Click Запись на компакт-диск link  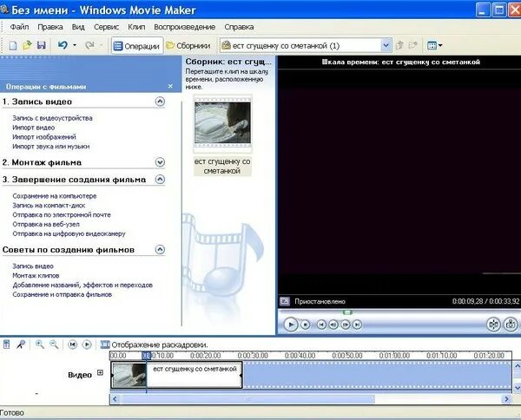click(x=49, y=206)
